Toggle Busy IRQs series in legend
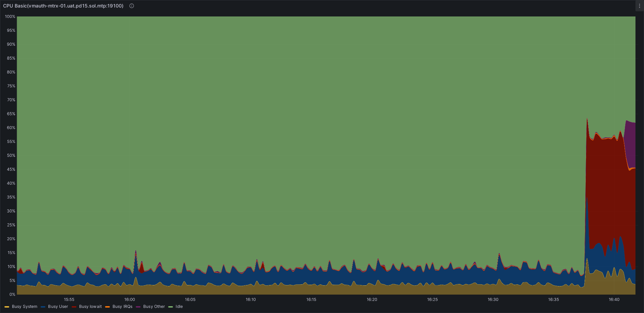644x313 pixels. coord(122,307)
